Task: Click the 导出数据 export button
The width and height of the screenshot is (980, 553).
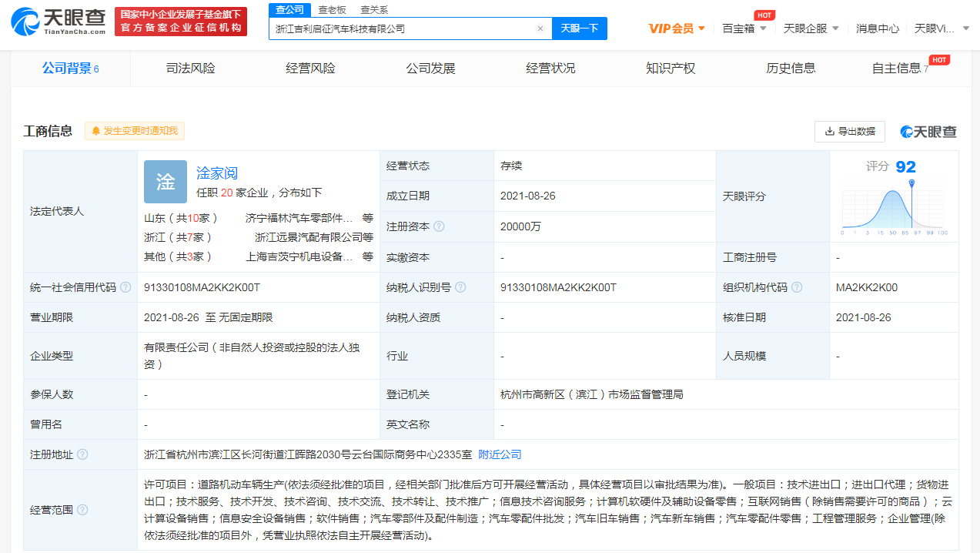Action: coord(849,132)
